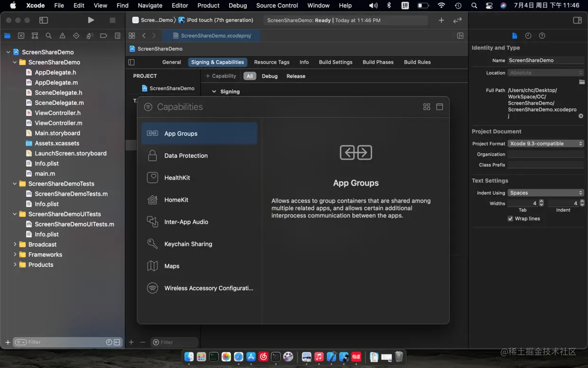Toggle the inspectors panel button

click(x=577, y=20)
